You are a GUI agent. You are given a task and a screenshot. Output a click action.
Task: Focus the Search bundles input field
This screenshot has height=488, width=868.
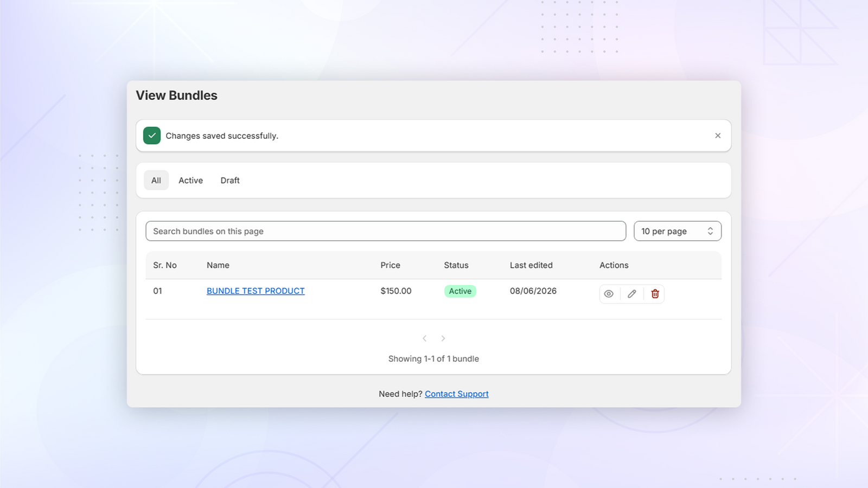tap(386, 231)
